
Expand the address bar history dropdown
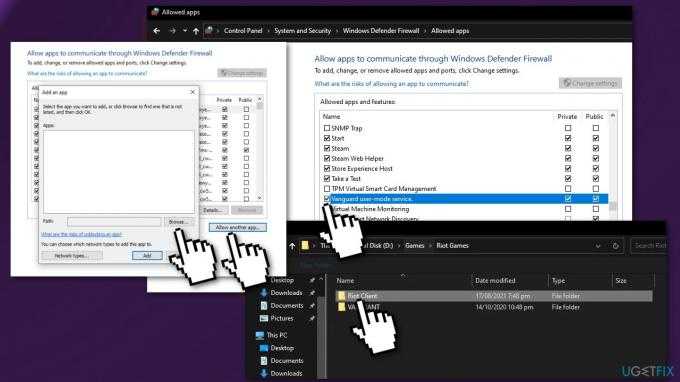598,246
